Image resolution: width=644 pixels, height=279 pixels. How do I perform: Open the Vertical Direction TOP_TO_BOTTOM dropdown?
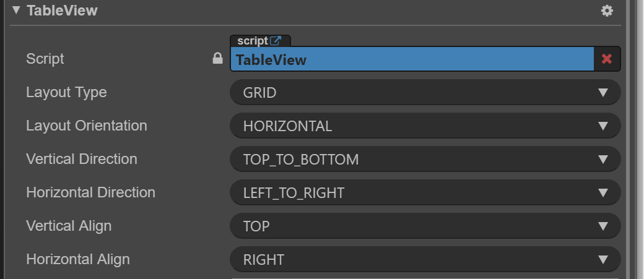tap(425, 160)
